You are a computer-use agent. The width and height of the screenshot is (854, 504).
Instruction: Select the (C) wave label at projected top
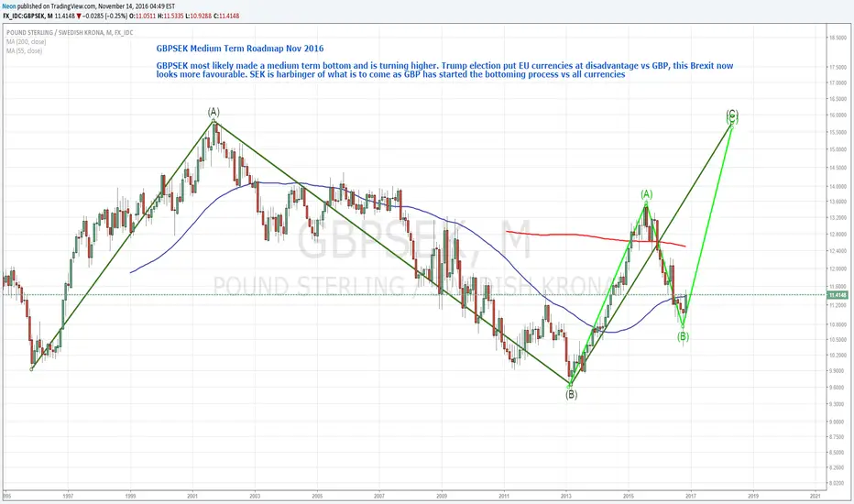[x=732, y=115]
